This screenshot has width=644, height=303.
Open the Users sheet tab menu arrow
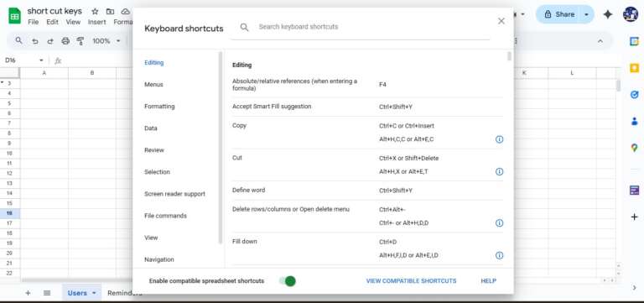pyautogui.click(x=94, y=293)
